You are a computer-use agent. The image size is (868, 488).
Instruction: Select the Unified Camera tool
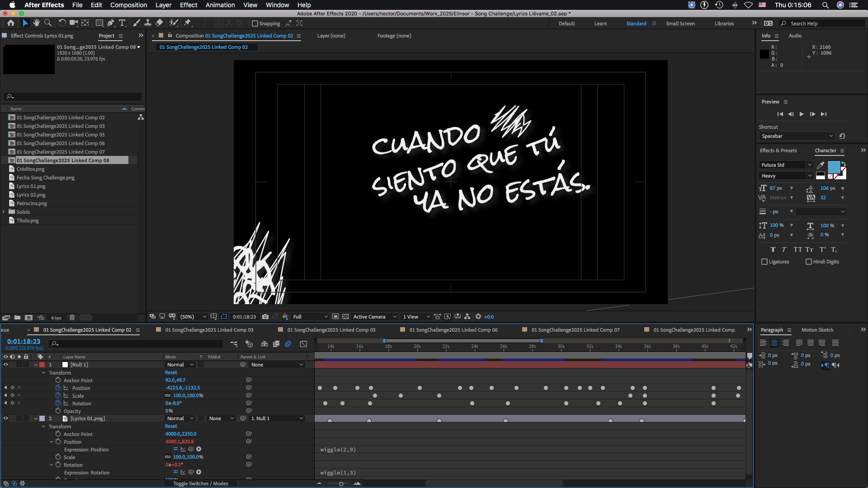click(x=73, y=23)
